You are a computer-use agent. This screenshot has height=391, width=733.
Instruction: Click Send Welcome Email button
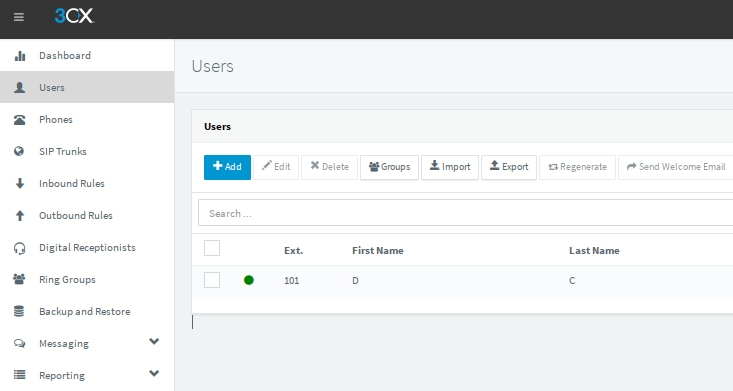pos(676,167)
